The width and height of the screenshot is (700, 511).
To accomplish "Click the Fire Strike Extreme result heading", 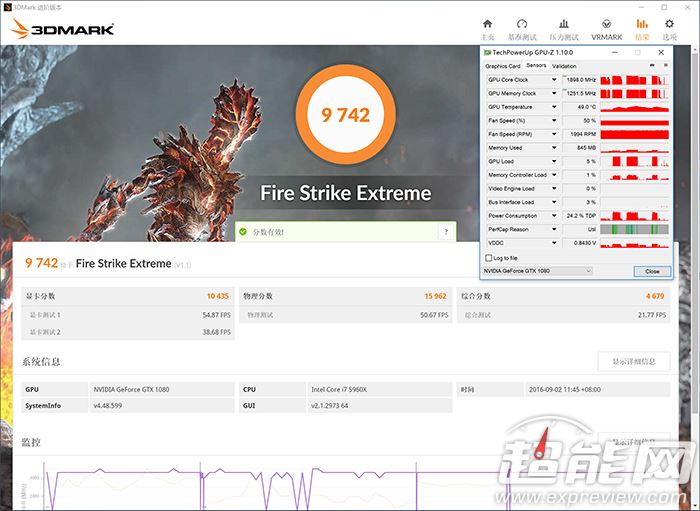I will (x=124, y=264).
